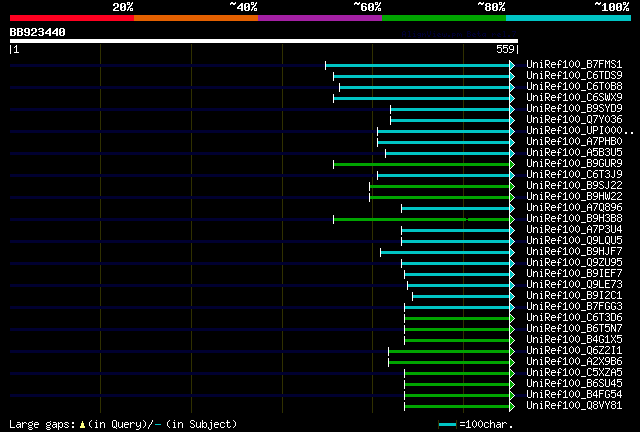Click the green alignment bar for UniRef100_Q8VY81

457,407
